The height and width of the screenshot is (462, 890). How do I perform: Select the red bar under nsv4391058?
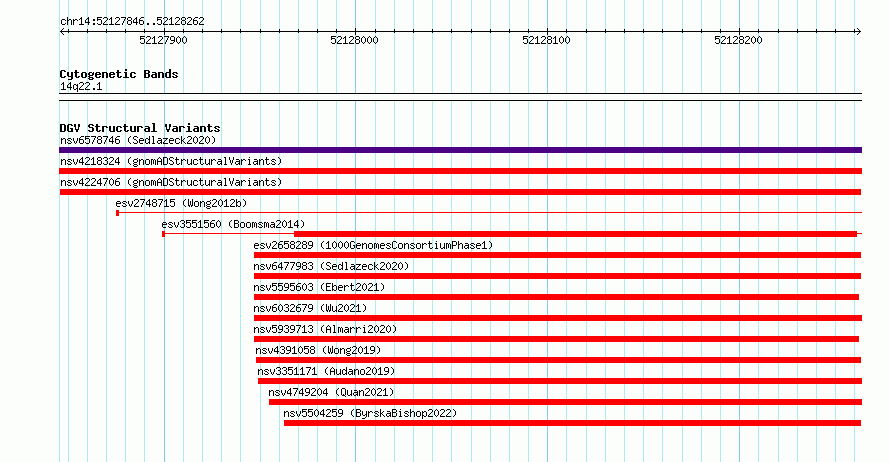559,360
